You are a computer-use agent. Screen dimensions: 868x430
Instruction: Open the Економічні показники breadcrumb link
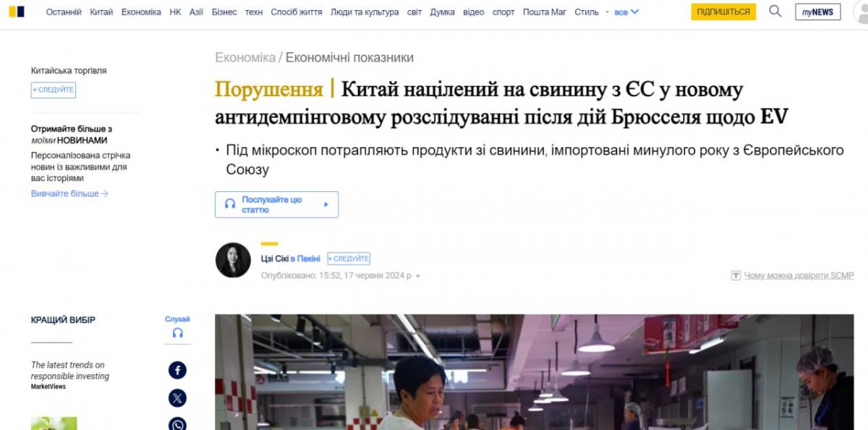click(x=349, y=58)
